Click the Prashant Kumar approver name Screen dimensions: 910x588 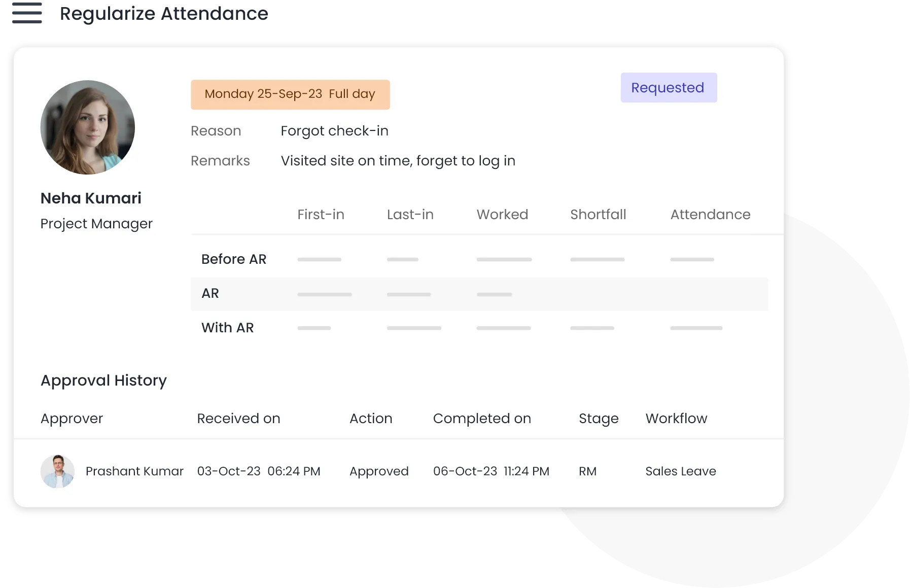pyautogui.click(x=134, y=471)
